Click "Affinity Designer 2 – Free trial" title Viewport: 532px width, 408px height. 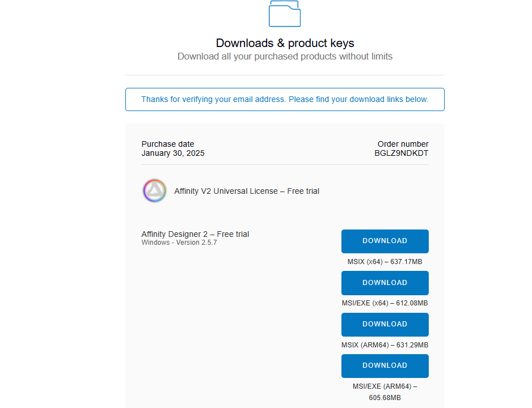point(195,234)
